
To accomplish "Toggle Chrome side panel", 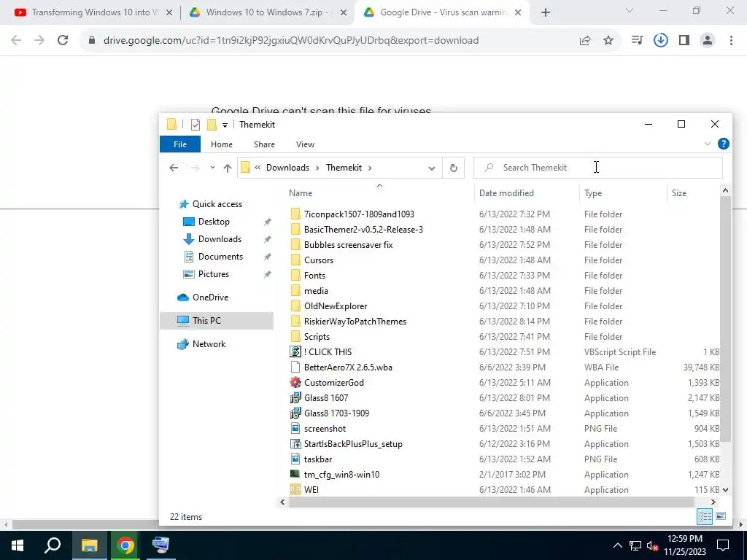I will point(684,41).
